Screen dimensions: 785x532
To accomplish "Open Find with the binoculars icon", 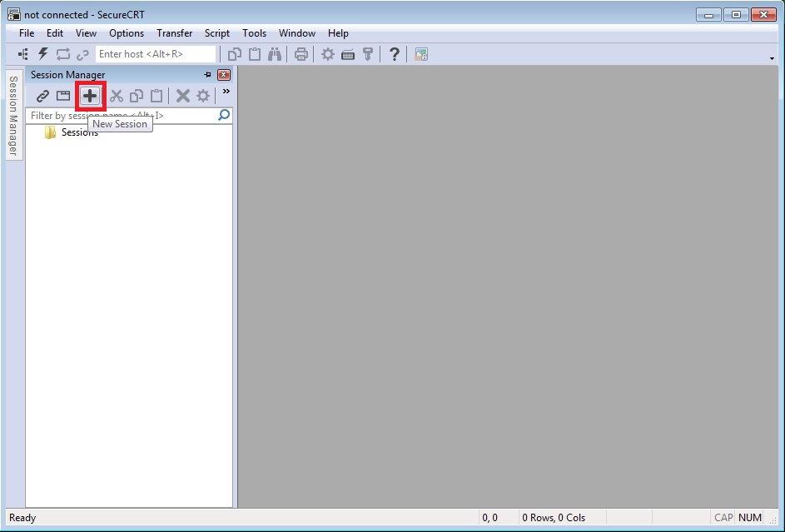I will (275, 54).
